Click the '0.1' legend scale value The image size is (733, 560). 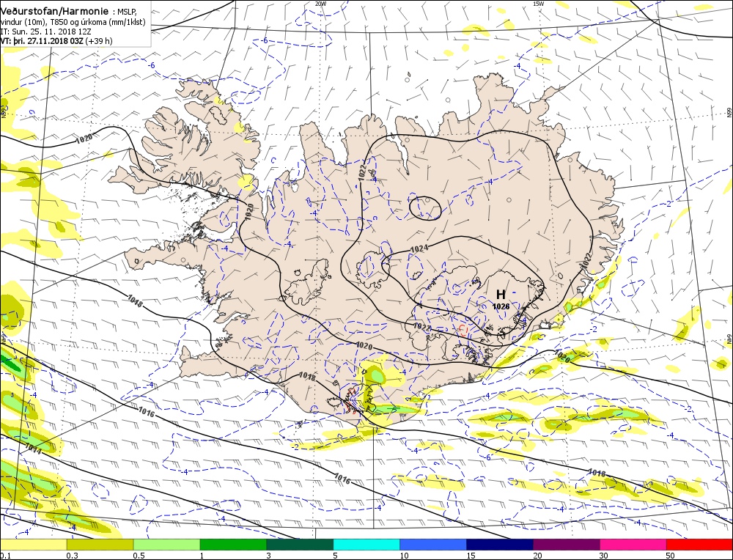point(5,556)
